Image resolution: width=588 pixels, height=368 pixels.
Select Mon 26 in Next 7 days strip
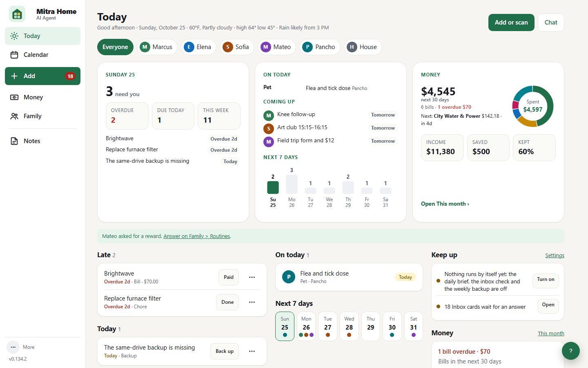click(x=306, y=326)
